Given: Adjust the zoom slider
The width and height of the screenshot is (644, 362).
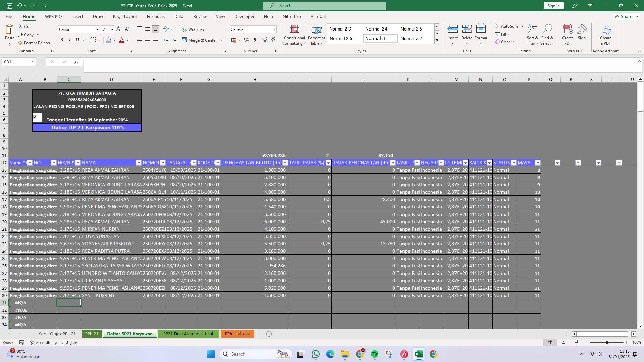Looking at the screenshot, I should pyautogui.click(x=607, y=342).
